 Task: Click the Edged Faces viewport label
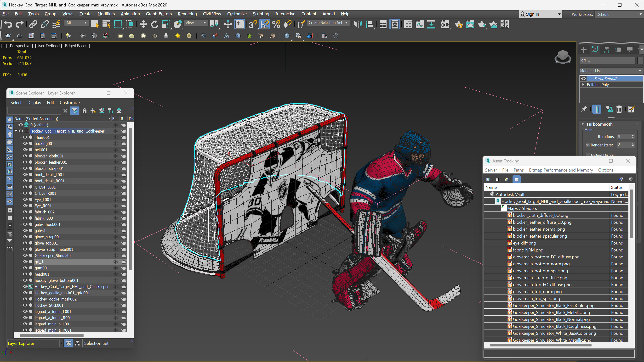[76, 45]
